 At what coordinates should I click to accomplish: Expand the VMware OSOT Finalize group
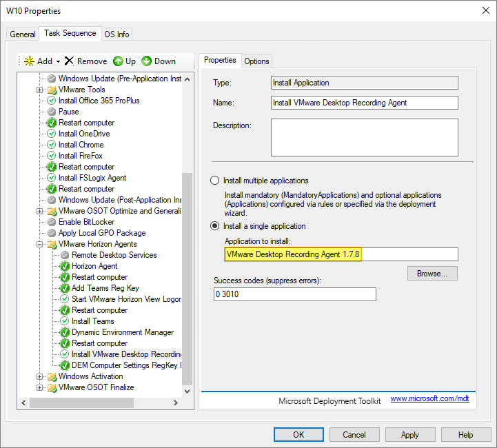(x=40, y=387)
